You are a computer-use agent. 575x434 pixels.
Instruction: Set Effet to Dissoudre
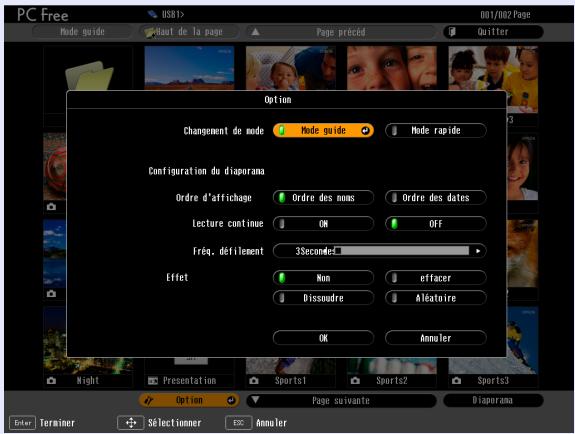(323, 298)
